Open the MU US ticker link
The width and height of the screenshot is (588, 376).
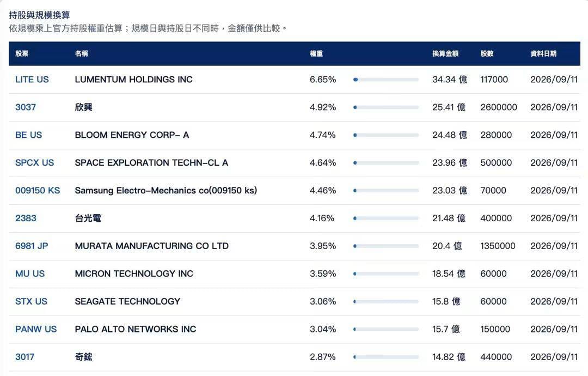[x=30, y=274]
